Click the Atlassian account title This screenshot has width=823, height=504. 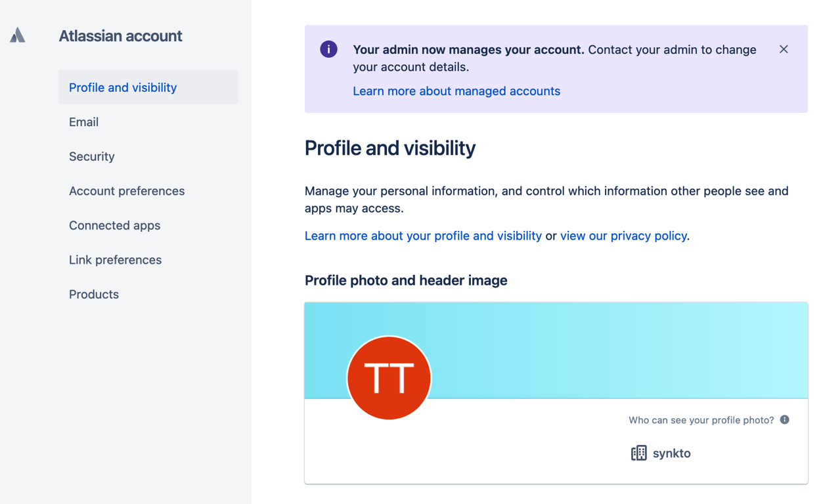click(x=120, y=36)
